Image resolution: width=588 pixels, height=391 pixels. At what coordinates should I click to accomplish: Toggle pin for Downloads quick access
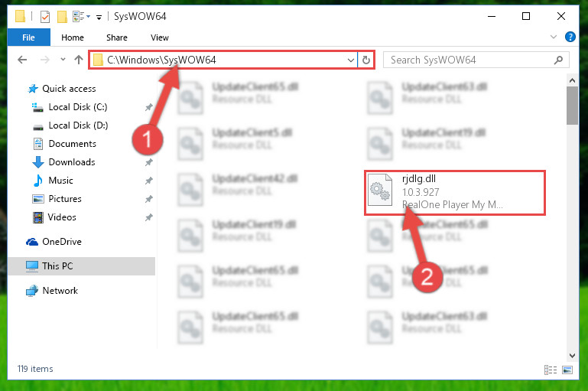[149, 162]
